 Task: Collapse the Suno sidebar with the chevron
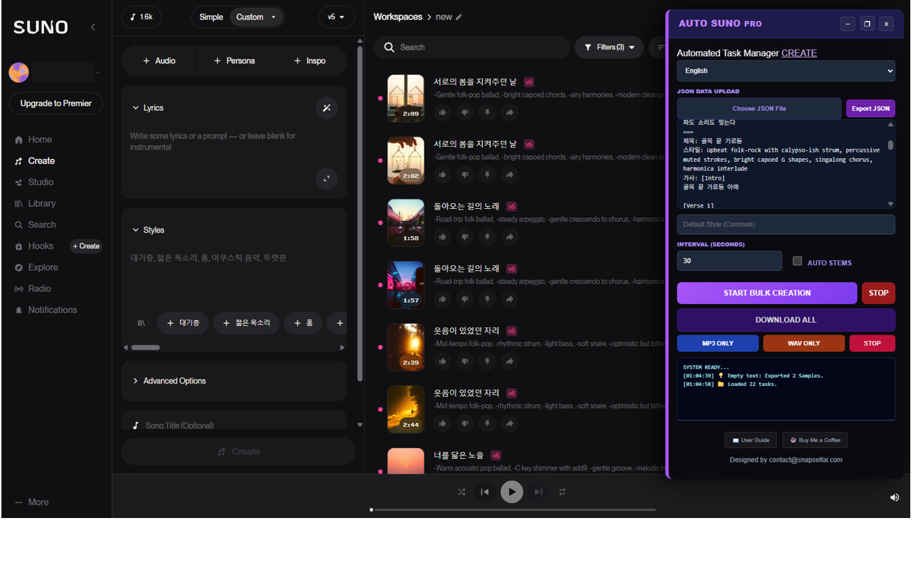92,27
